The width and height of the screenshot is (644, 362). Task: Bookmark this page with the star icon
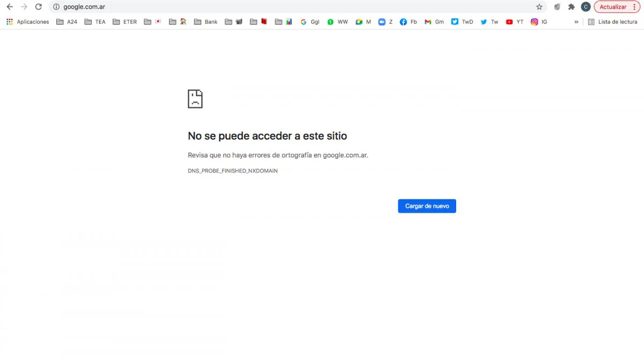tap(539, 7)
